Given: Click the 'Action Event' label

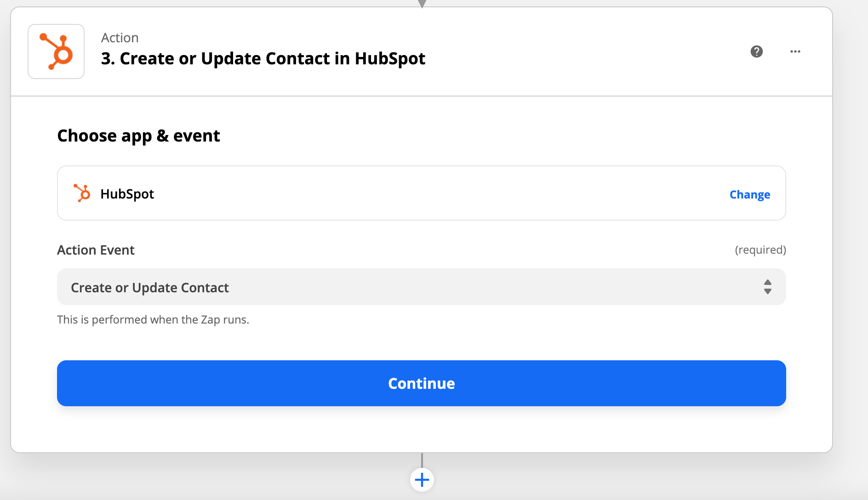Looking at the screenshot, I should pos(96,250).
